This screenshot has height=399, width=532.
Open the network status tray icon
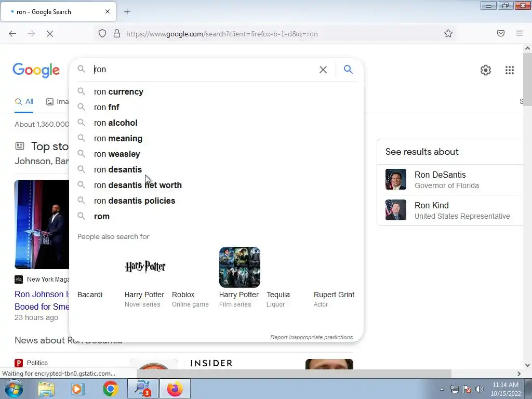coord(454,389)
